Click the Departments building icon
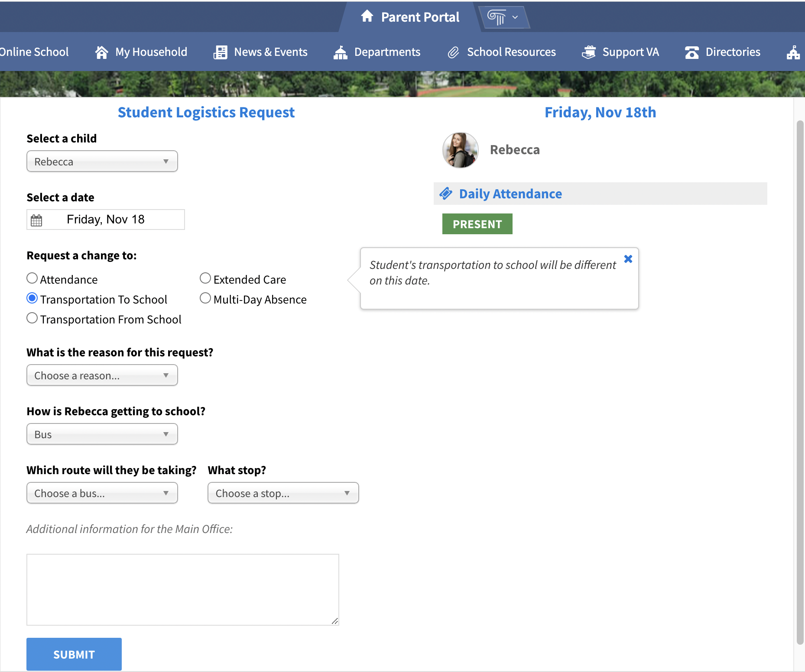The width and height of the screenshot is (805, 672). coord(341,52)
